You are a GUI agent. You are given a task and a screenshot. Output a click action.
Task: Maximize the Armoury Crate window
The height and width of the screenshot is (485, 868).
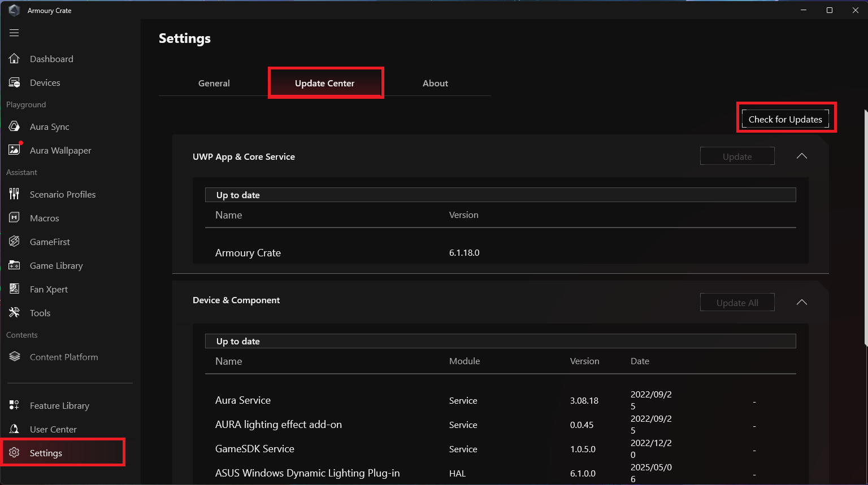point(830,10)
